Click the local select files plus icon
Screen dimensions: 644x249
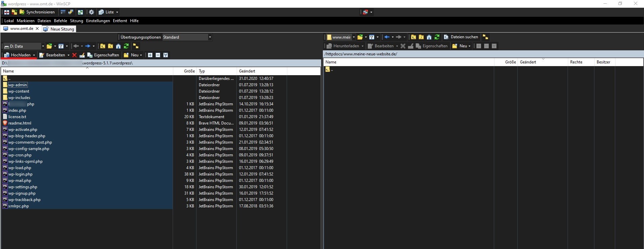coord(150,55)
